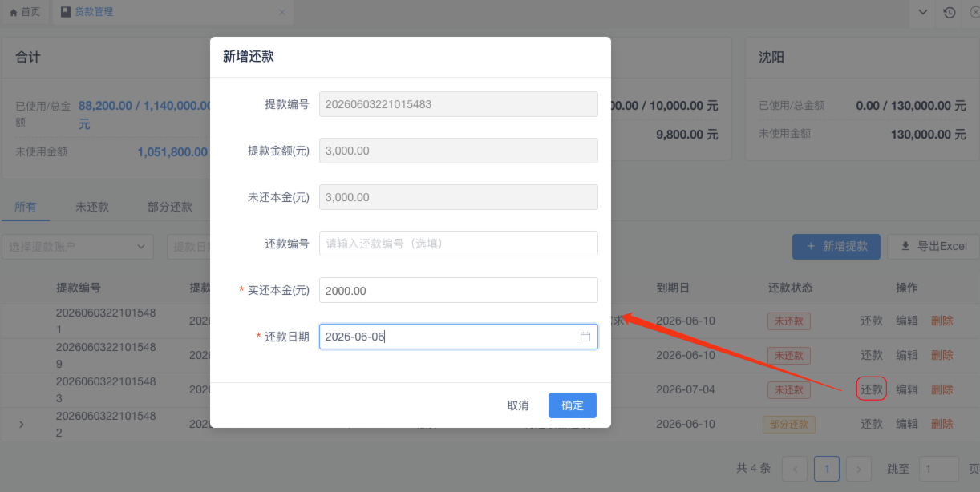Expand the row 20260603221015482
980x492 pixels.
click(x=22, y=424)
